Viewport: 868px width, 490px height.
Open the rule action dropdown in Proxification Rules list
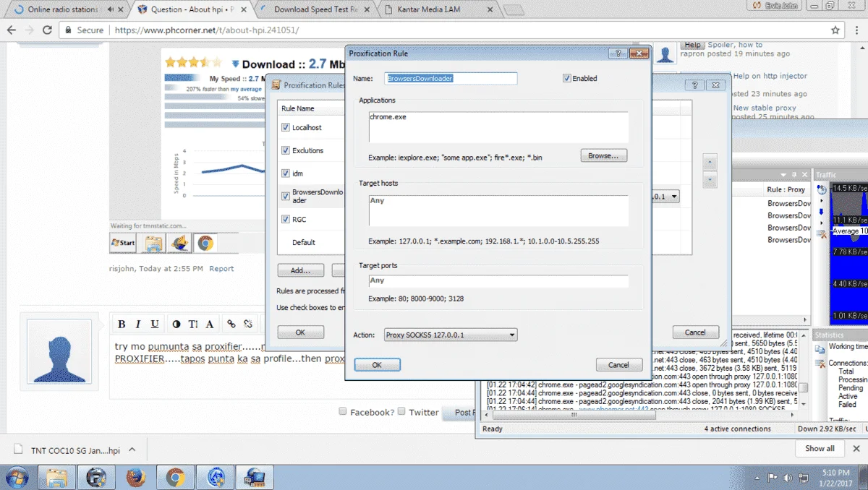pyautogui.click(x=675, y=197)
